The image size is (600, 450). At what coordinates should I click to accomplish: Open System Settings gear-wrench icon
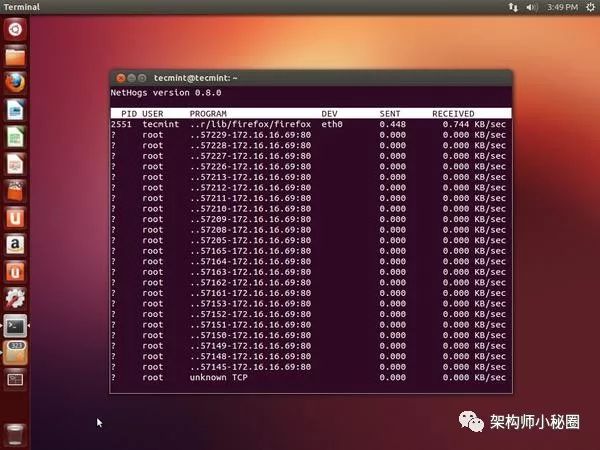click(15, 299)
